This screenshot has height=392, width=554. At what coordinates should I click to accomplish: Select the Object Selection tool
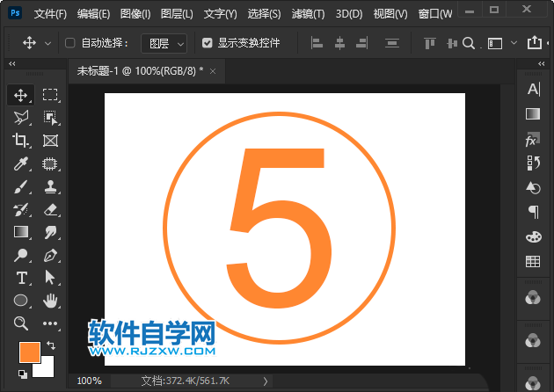pos(50,118)
